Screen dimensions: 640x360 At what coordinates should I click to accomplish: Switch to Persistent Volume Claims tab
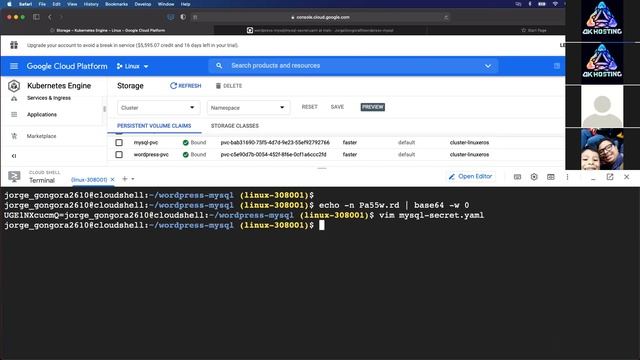point(154,126)
